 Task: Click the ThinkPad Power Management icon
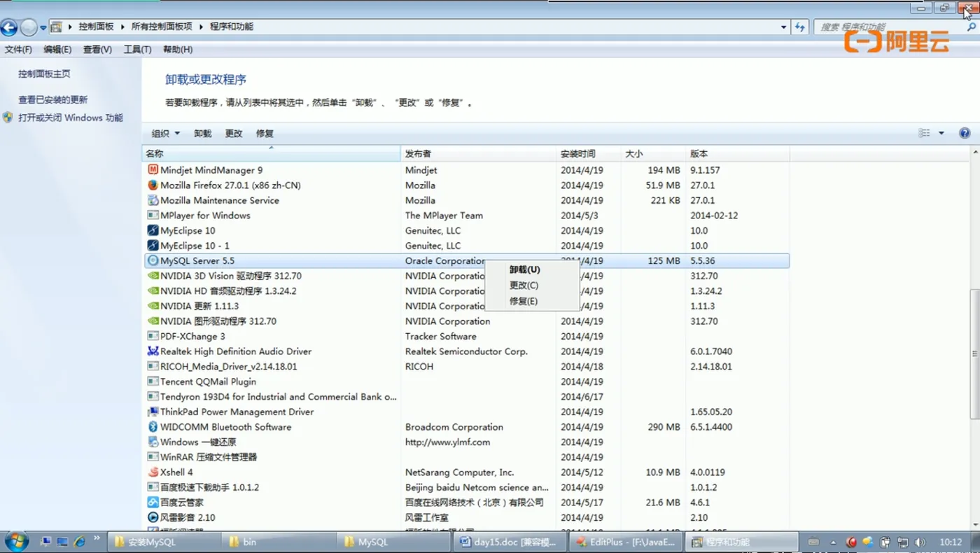tap(153, 412)
